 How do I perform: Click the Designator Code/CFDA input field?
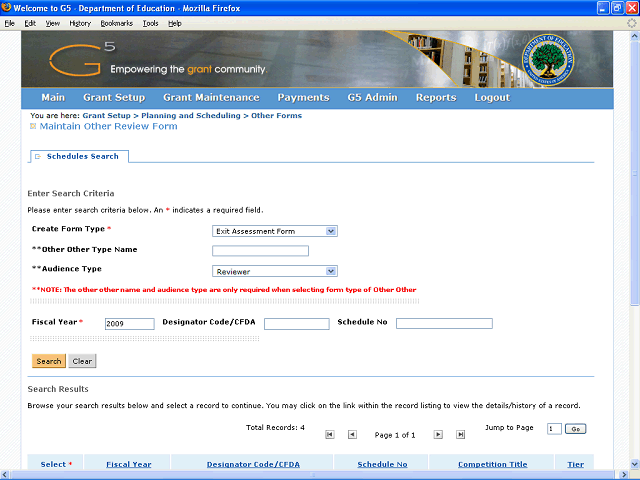[297, 324]
